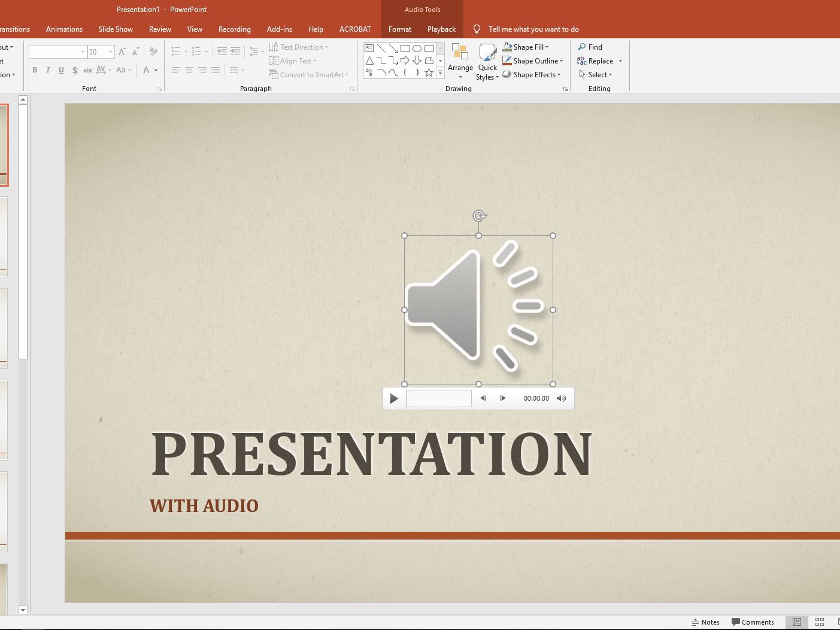Viewport: 840px width, 630px height.
Task: Pick the straight Line shape
Action: point(381,49)
